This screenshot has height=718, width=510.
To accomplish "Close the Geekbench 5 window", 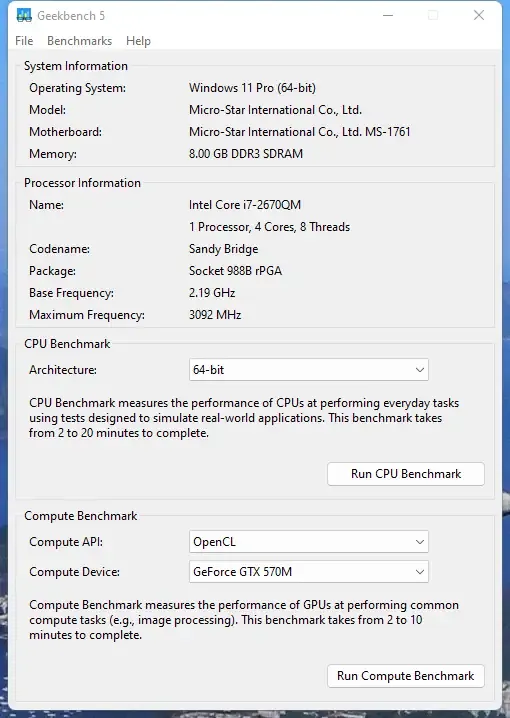I will [x=479, y=15].
